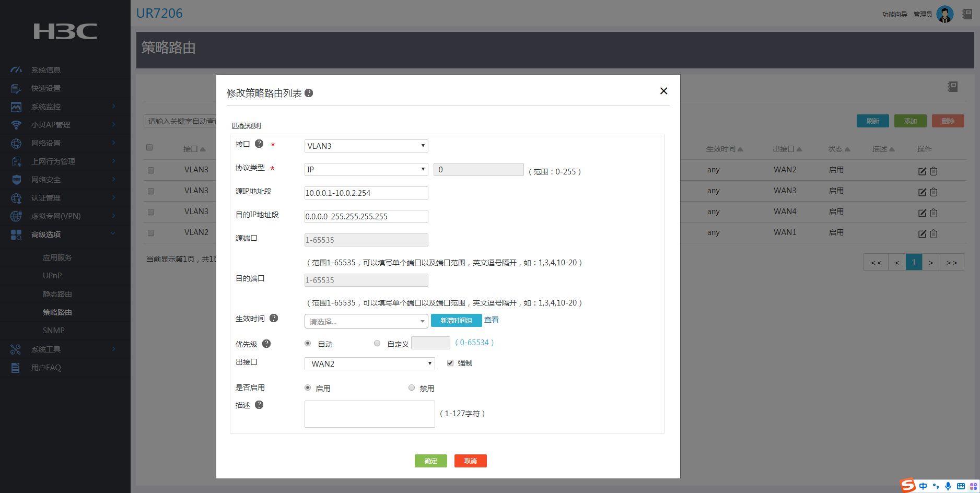Click the microphone icon in IME toolbar
Screen dimensions: 980x493
point(948,486)
